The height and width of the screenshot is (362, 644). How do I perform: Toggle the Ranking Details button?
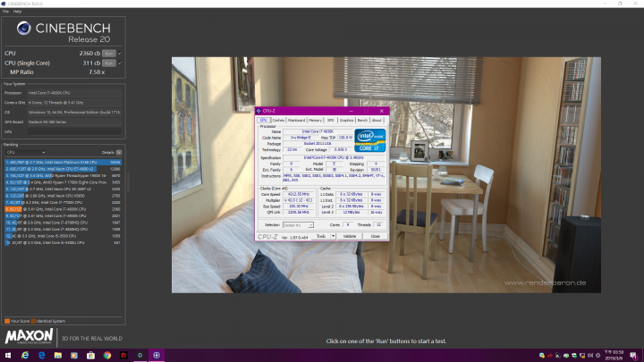[119, 152]
